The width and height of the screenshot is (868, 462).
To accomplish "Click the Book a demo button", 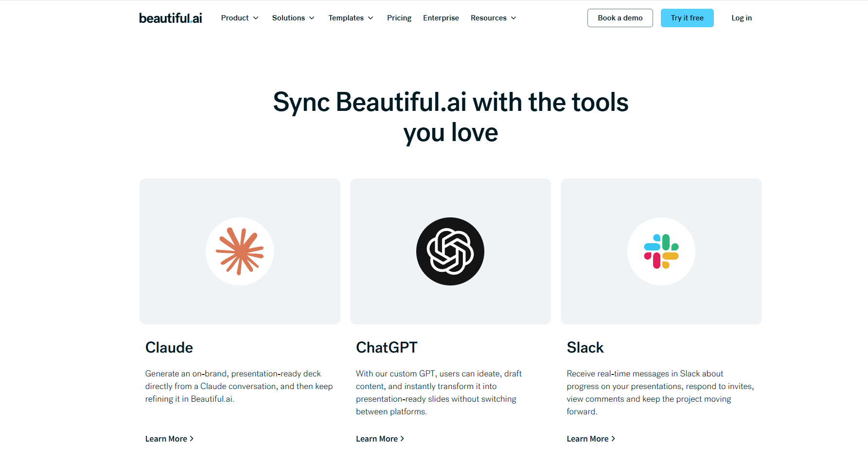I will click(620, 18).
